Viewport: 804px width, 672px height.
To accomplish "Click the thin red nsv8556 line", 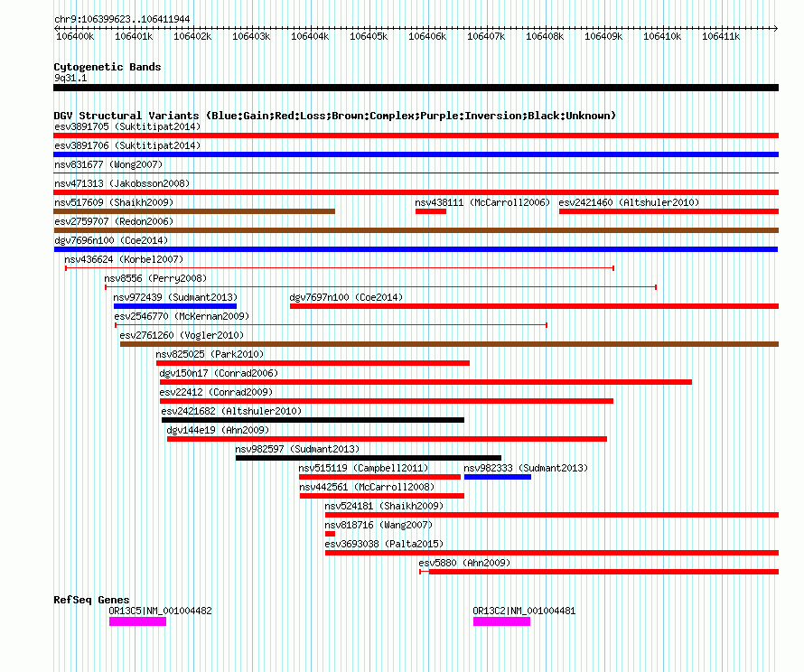I will click(381, 287).
